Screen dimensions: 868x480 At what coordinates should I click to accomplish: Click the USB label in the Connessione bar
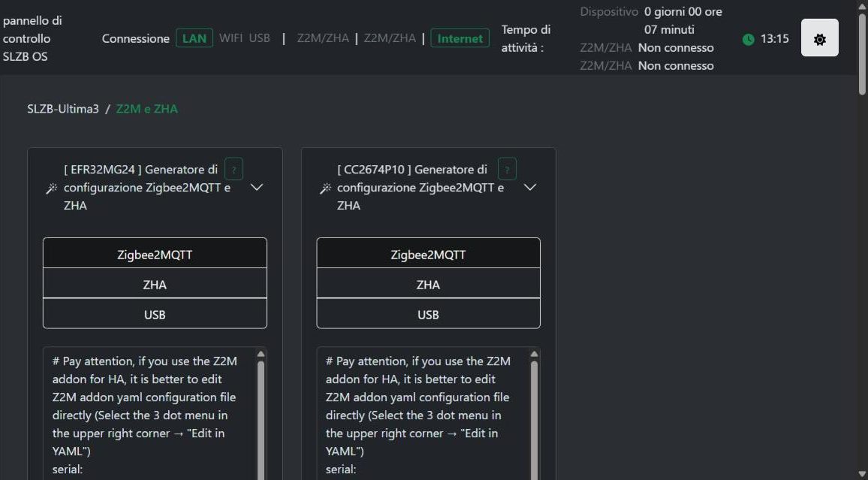click(260, 38)
